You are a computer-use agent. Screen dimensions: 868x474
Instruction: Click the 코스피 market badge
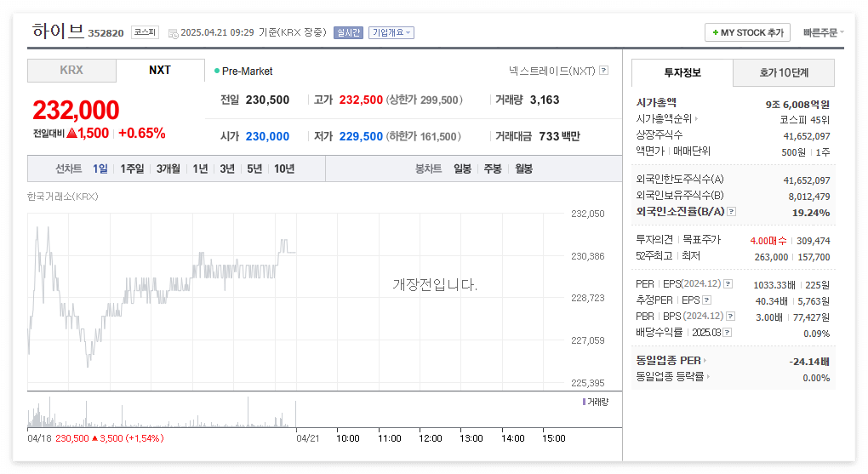click(145, 32)
